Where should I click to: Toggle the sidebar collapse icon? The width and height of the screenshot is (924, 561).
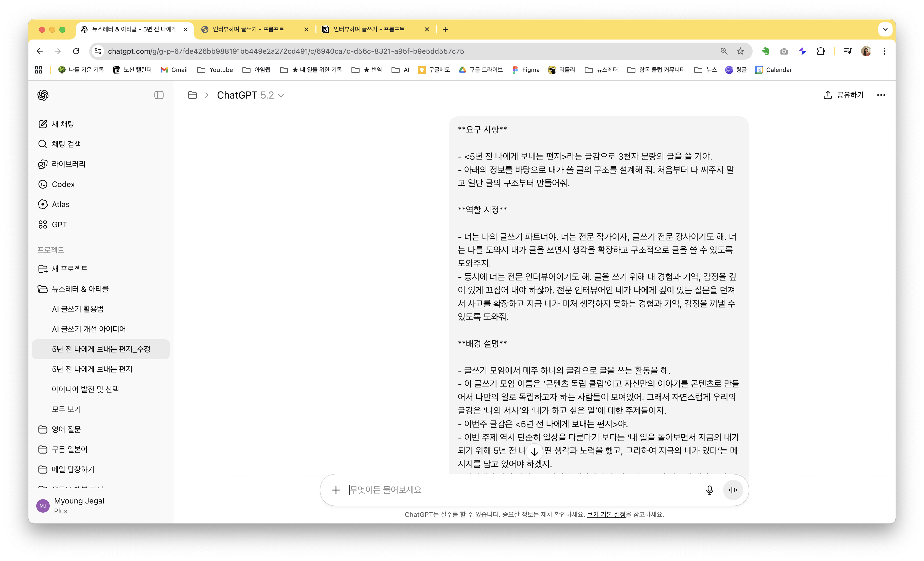[159, 95]
